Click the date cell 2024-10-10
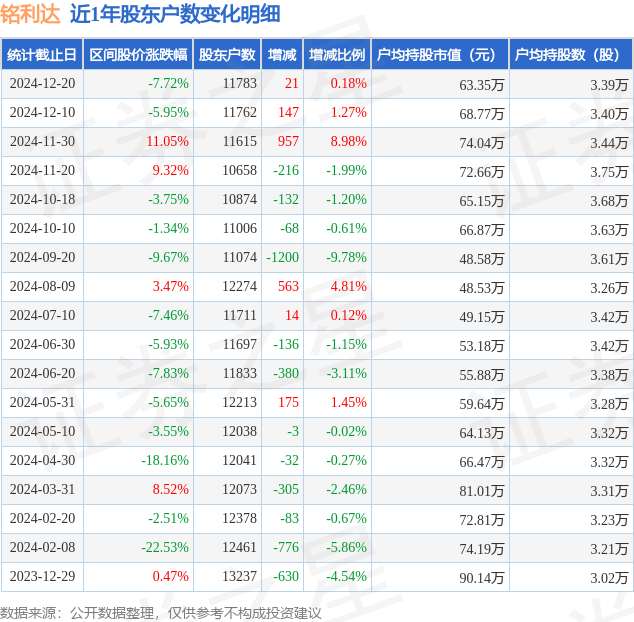This screenshot has width=634, height=622. 42,228
